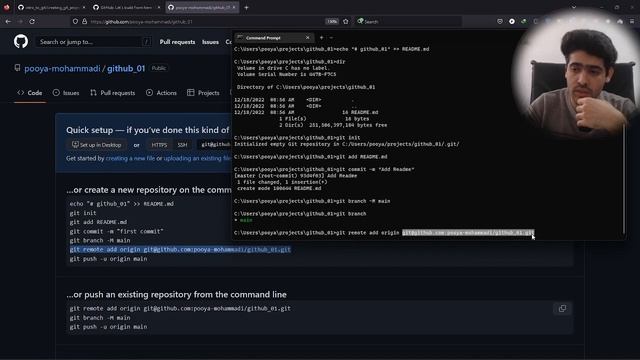Open Issues in GitHub top header
This screenshot has width=640, height=360.
210,42
